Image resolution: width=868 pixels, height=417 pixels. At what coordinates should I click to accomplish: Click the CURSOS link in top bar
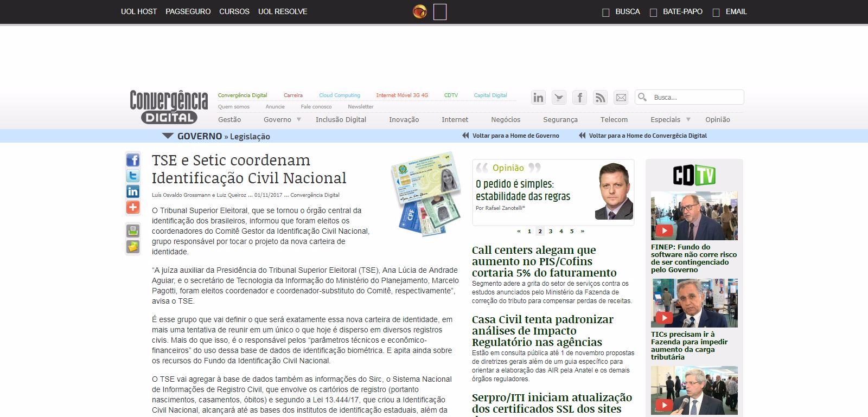click(234, 11)
